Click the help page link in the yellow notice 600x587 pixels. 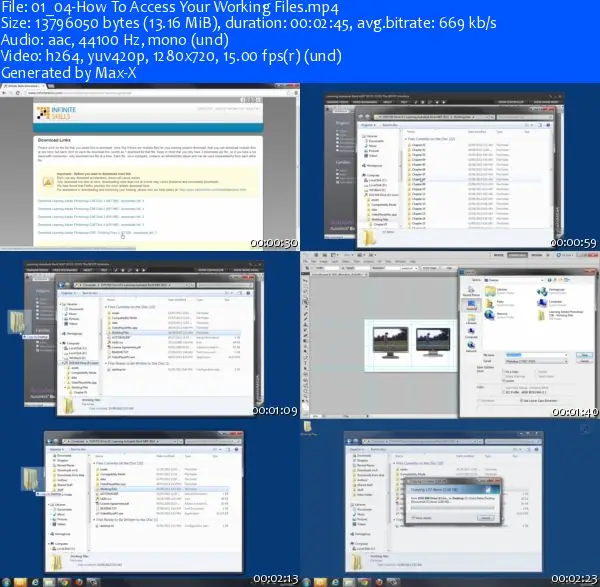pyautogui.click(x=212, y=190)
